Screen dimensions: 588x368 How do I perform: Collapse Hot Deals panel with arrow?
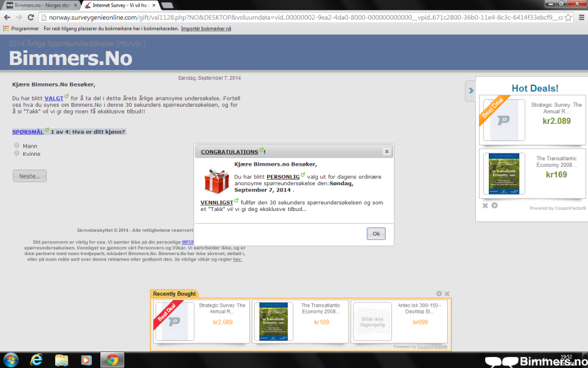(x=471, y=91)
